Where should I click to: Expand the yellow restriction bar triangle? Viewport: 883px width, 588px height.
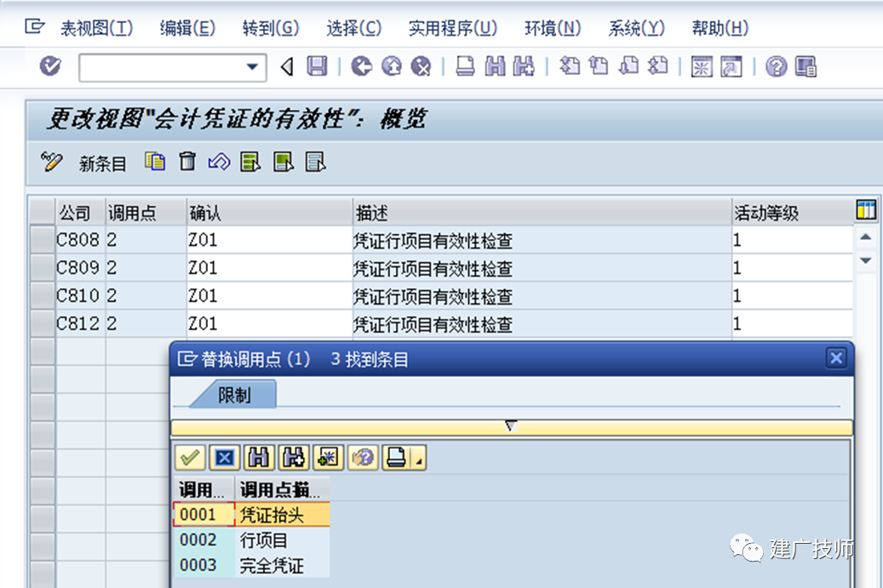[x=511, y=426]
